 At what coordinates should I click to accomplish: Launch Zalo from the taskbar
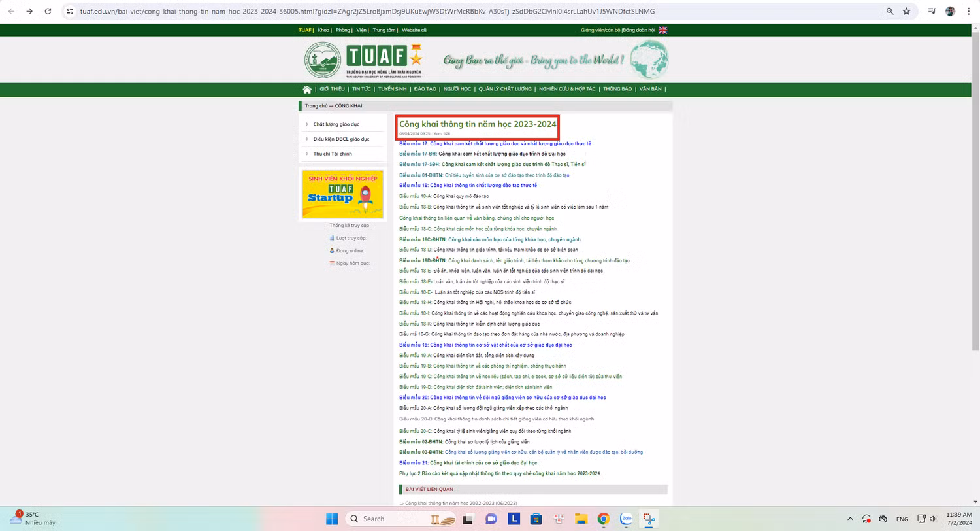tap(625, 519)
